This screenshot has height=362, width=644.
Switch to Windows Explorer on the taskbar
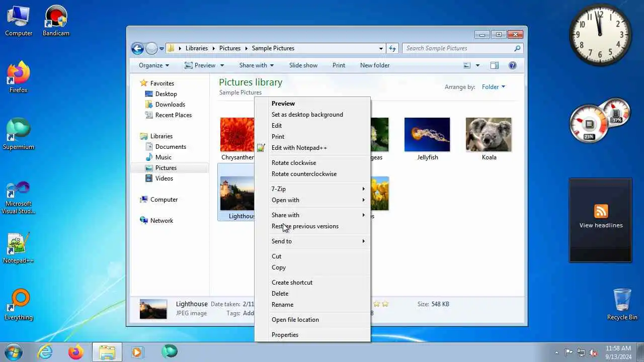(x=107, y=352)
